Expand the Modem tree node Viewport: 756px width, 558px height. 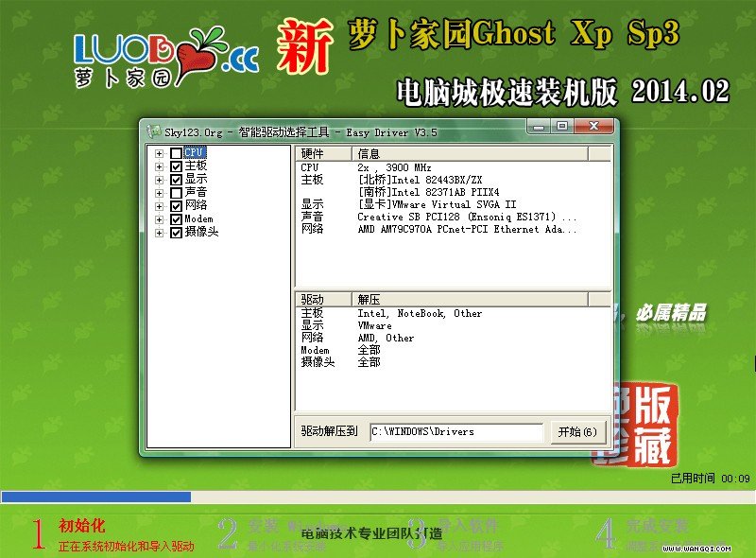pyautogui.click(x=159, y=219)
